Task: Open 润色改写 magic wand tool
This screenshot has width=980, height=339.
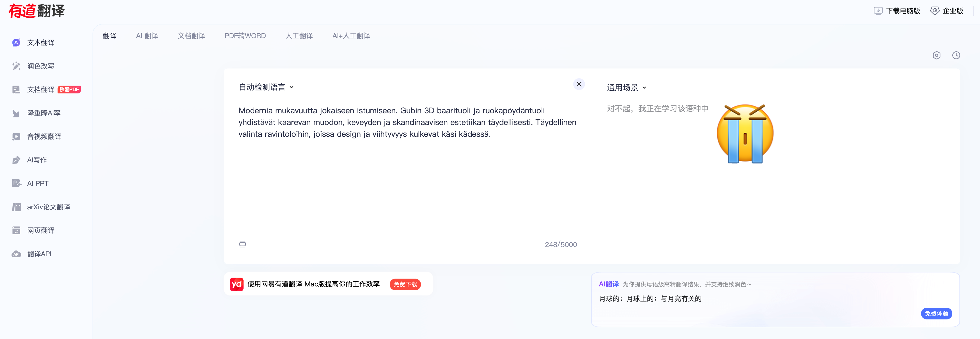Action: 40,66
